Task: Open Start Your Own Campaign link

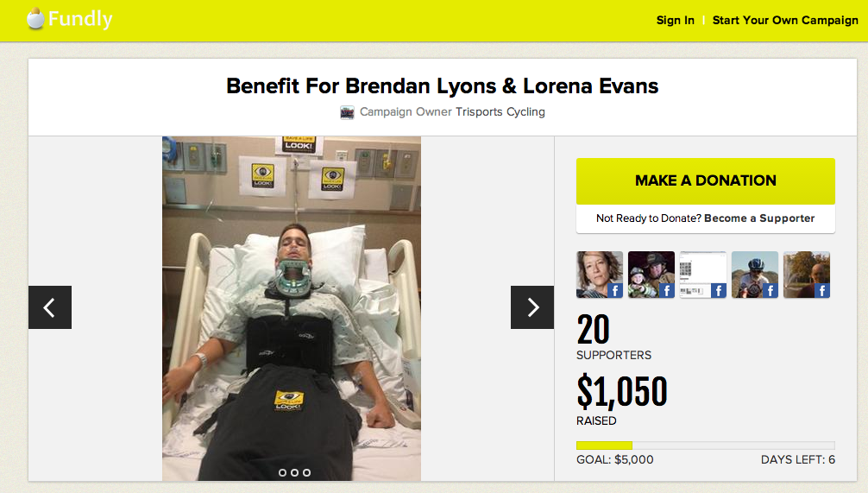Action: click(785, 21)
